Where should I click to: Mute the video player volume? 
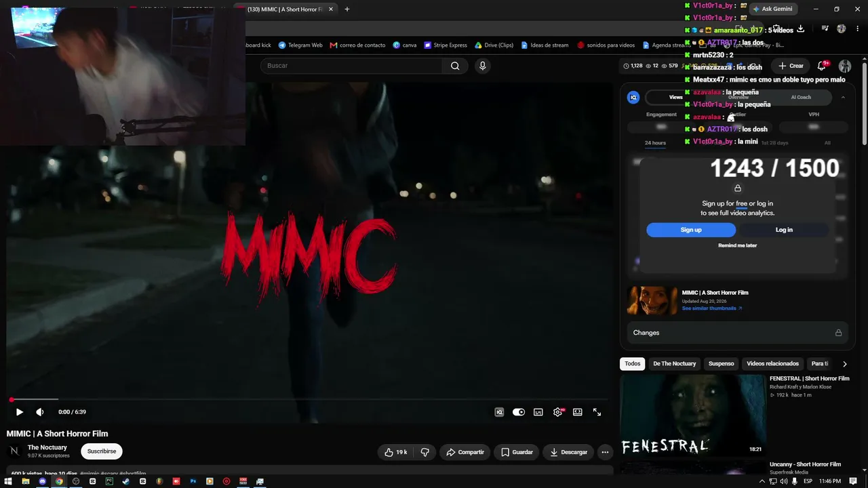(x=40, y=412)
